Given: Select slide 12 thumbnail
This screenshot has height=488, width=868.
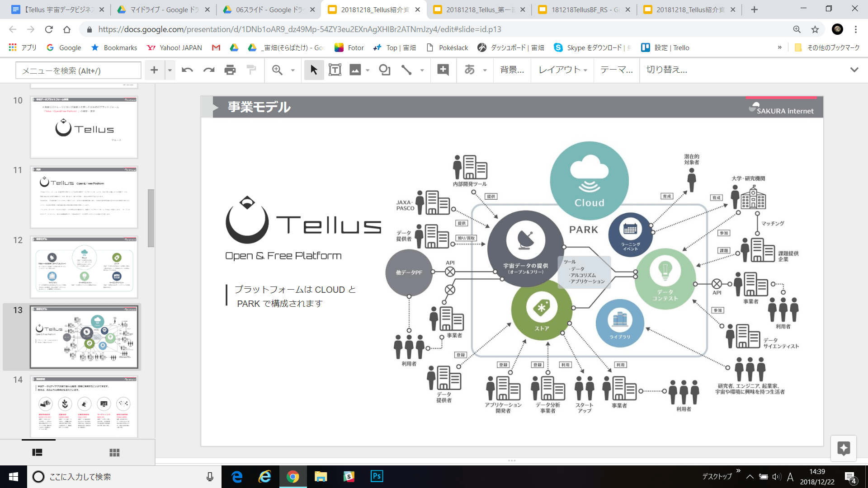Looking at the screenshot, I should [x=84, y=267].
